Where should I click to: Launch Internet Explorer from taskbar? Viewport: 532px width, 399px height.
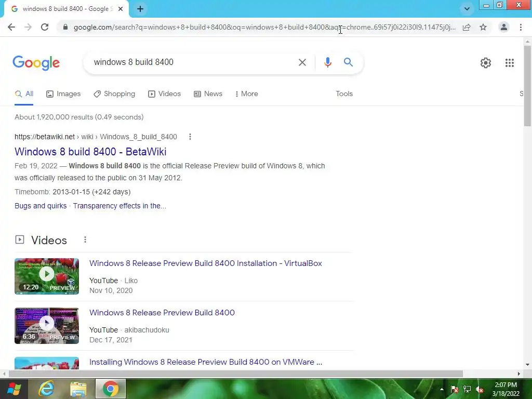click(x=46, y=389)
